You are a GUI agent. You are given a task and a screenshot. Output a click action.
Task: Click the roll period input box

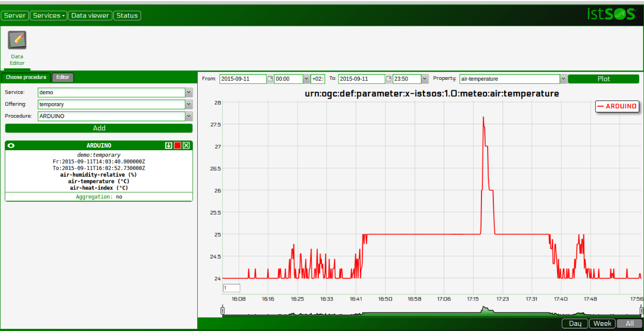(231, 288)
